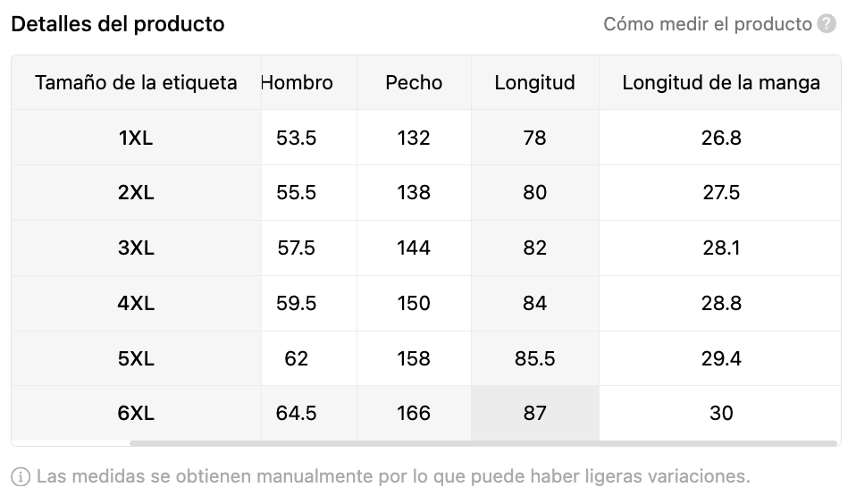Click the info icon beside measurement note

21,476
